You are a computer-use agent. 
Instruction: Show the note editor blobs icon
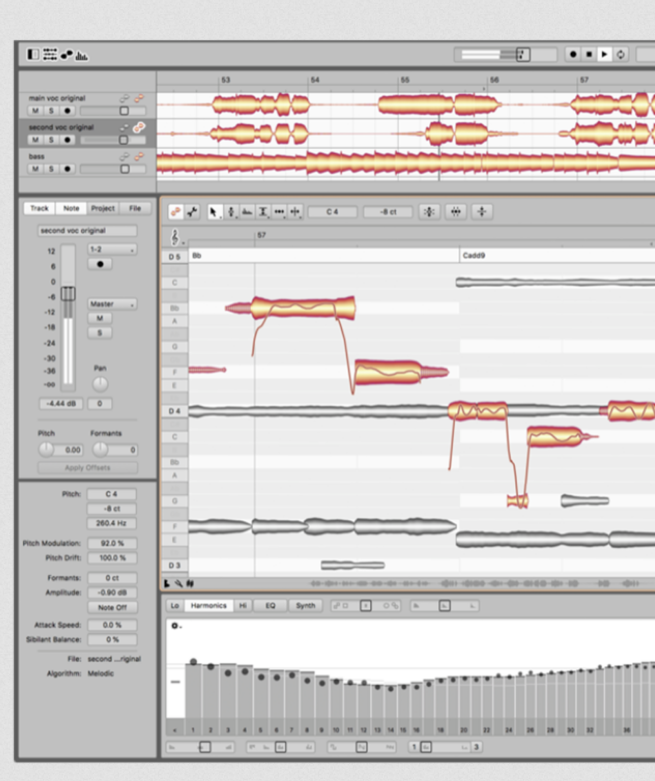(x=66, y=55)
